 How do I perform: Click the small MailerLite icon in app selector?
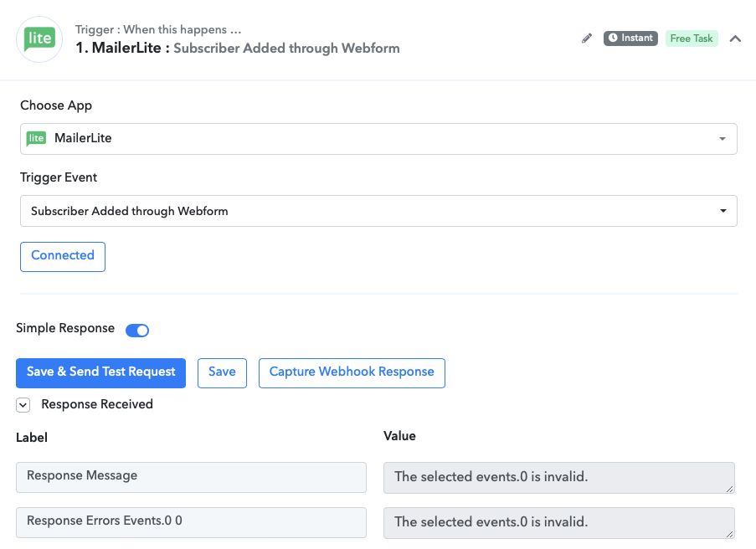pos(36,138)
